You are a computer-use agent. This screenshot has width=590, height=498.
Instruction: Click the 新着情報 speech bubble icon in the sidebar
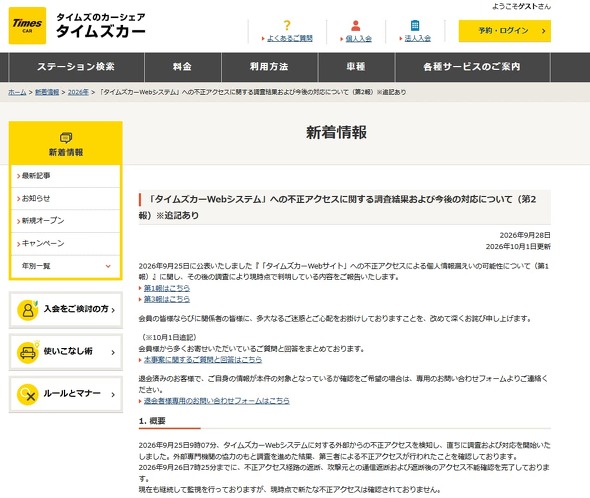(x=66, y=138)
